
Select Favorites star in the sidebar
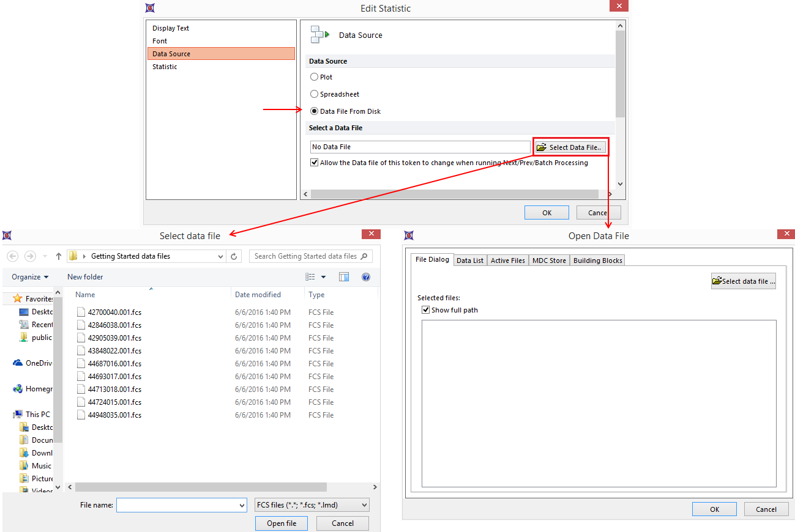click(x=18, y=299)
